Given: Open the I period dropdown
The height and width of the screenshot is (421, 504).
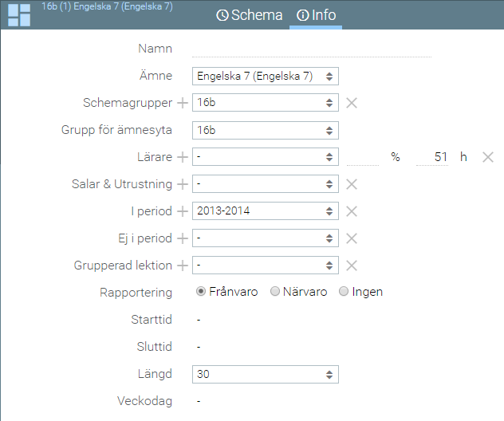Looking at the screenshot, I should coord(265,211).
